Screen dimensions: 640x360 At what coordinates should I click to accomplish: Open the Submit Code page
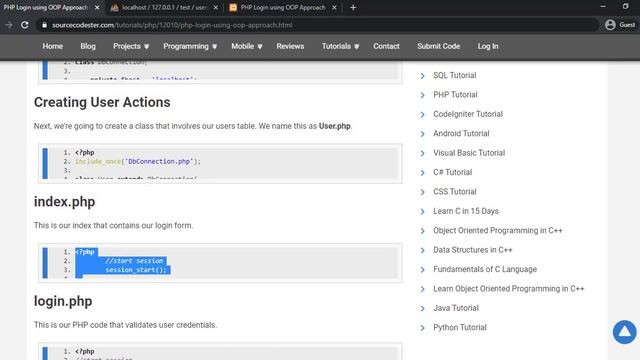pos(438,46)
